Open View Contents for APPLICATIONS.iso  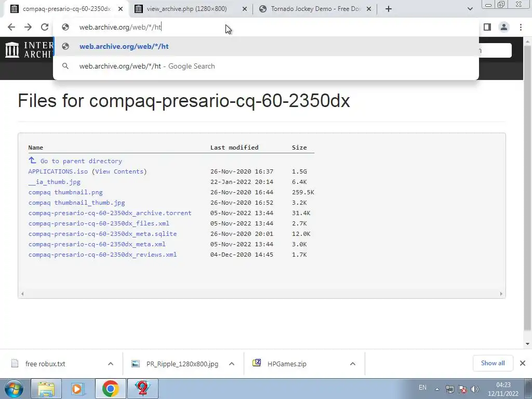coord(119,171)
